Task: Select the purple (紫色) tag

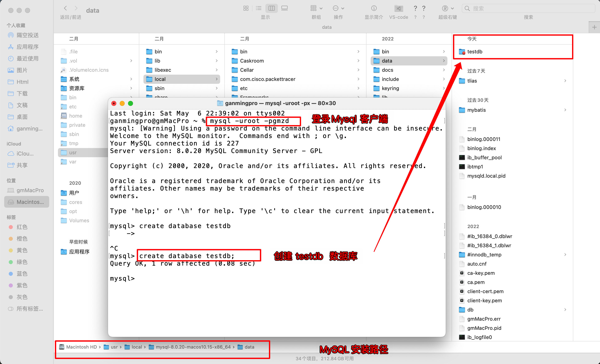Action: [x=27, y=286]
